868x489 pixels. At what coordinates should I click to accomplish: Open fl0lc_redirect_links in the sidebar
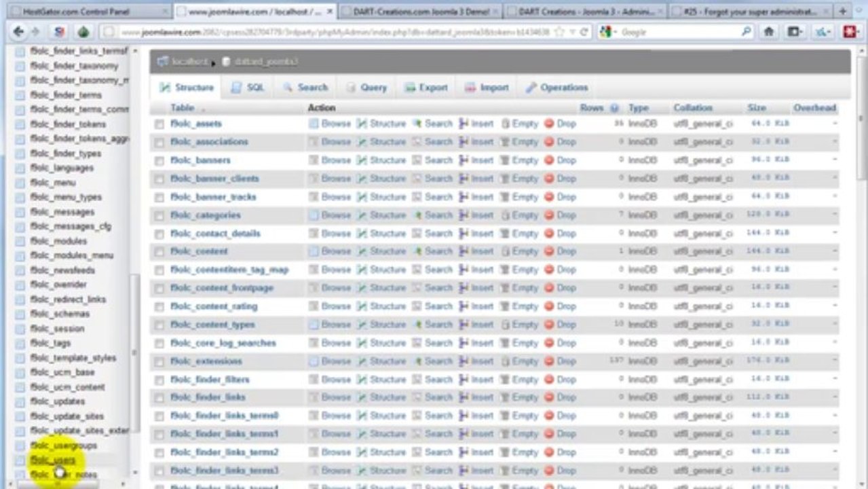click(69, 300)
